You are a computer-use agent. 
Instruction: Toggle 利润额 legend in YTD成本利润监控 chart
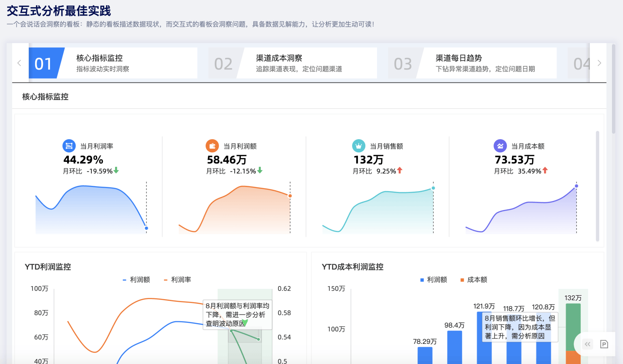coord(434,280)
